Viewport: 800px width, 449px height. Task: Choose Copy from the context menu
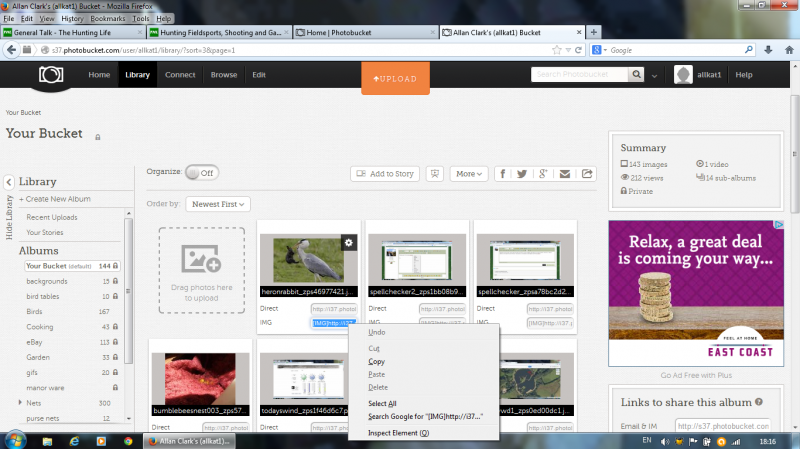(377, 361)
